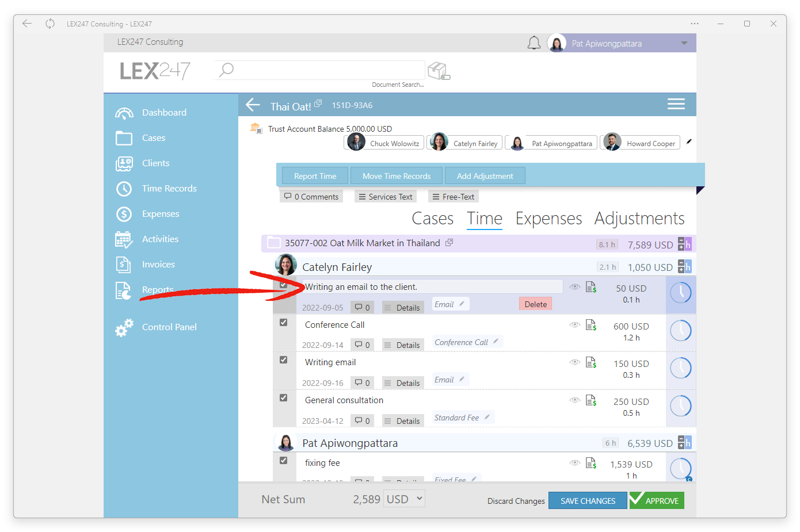Open case 35077-002 external link icon
This screenshot has height=532, width=800.
coord(449,243)
